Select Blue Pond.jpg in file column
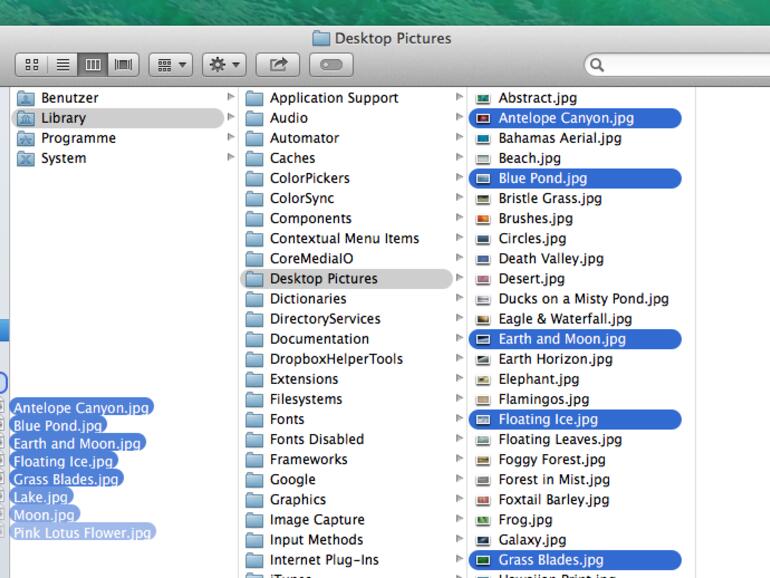 [575, 178]
